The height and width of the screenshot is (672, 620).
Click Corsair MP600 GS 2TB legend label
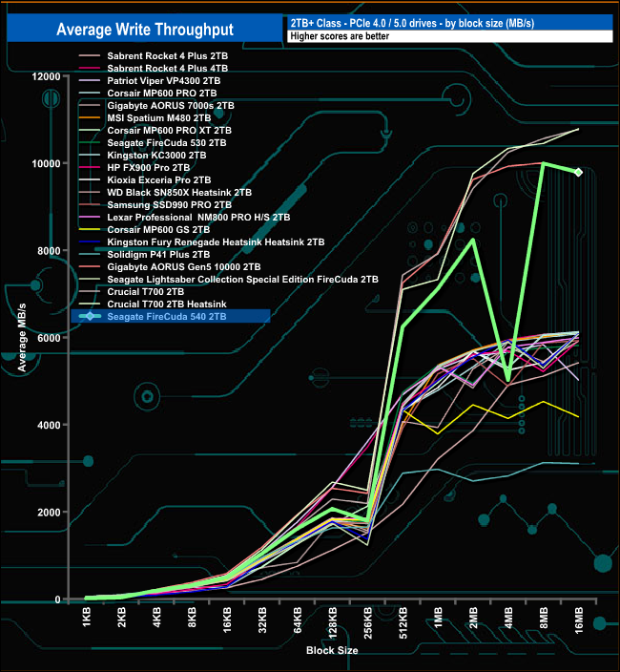[x=158, y=230]
